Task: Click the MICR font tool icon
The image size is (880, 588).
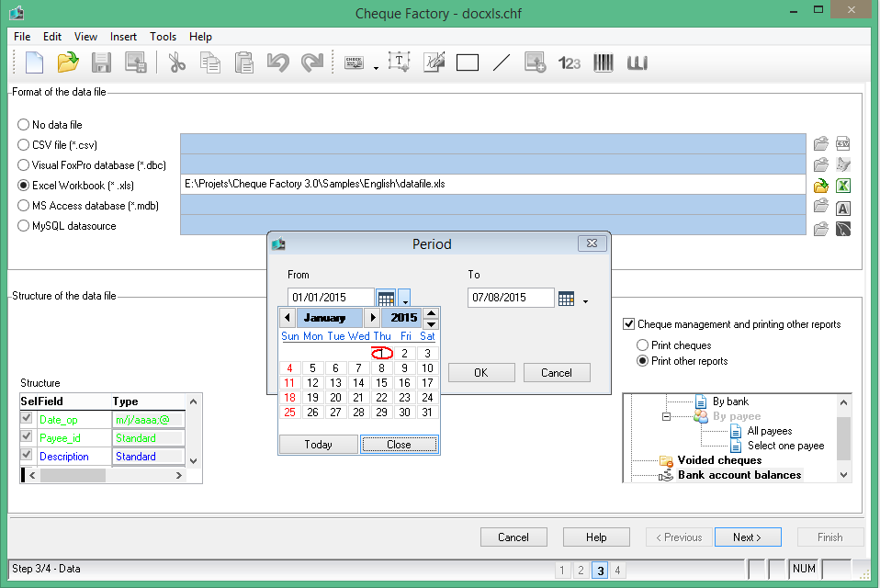Action: coord(637,62)
